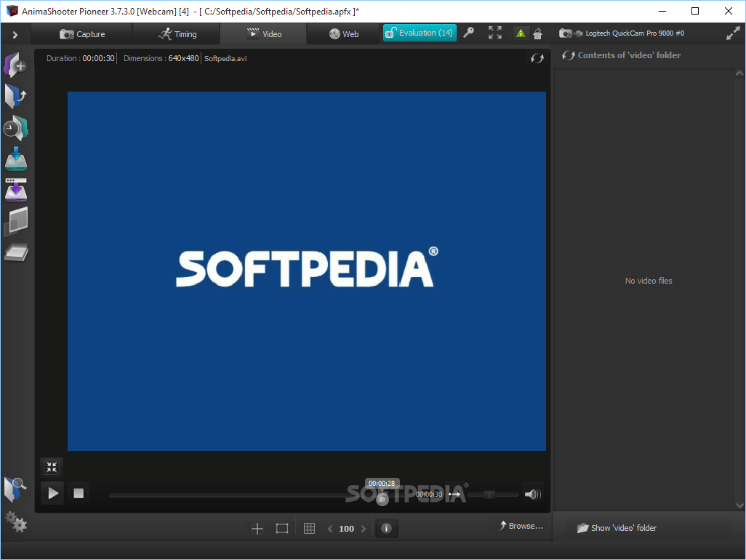Decrease zoom from 100 with left chevron

point(330,529)
